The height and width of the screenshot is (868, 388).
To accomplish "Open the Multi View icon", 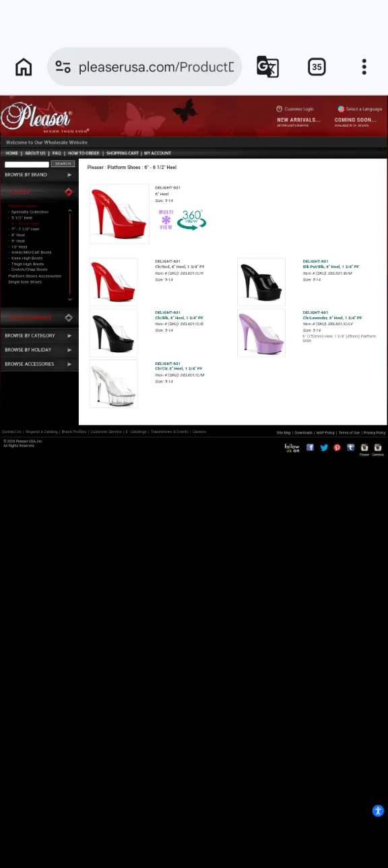I will click(x=166, y=220).
